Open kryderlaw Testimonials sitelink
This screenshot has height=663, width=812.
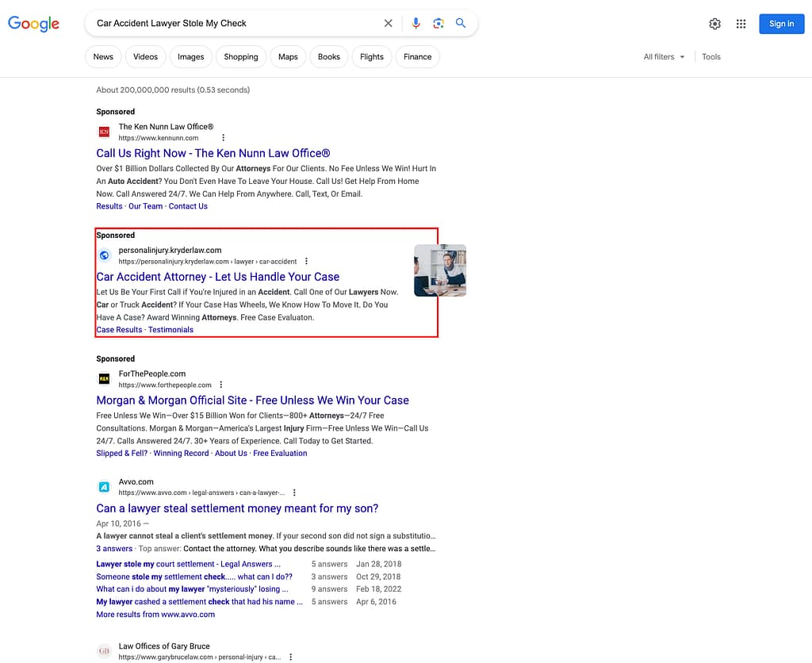tap(171, 330)
